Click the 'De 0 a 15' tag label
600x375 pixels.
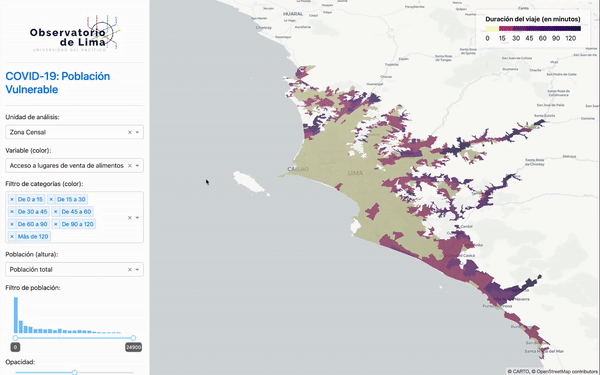[30, 199]
